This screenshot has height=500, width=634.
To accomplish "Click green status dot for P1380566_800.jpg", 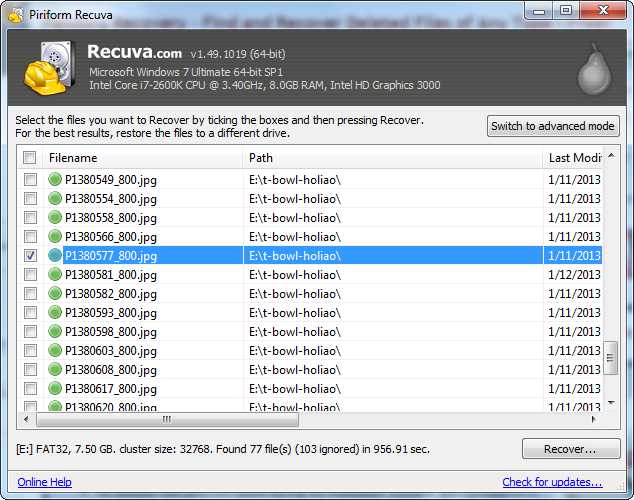I will point(55,236).
